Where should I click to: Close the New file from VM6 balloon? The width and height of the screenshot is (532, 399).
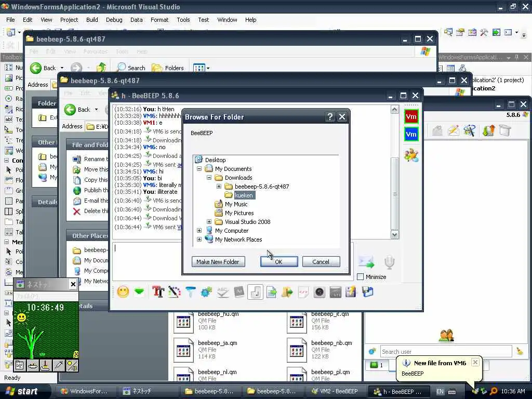(x=475, y=362)
